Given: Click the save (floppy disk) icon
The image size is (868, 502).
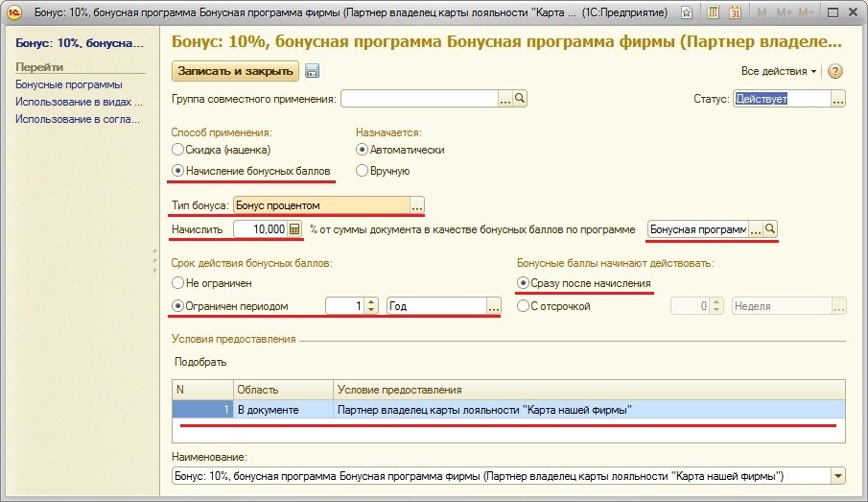Looking at the screenshot, I should click(x=313, y=72).
